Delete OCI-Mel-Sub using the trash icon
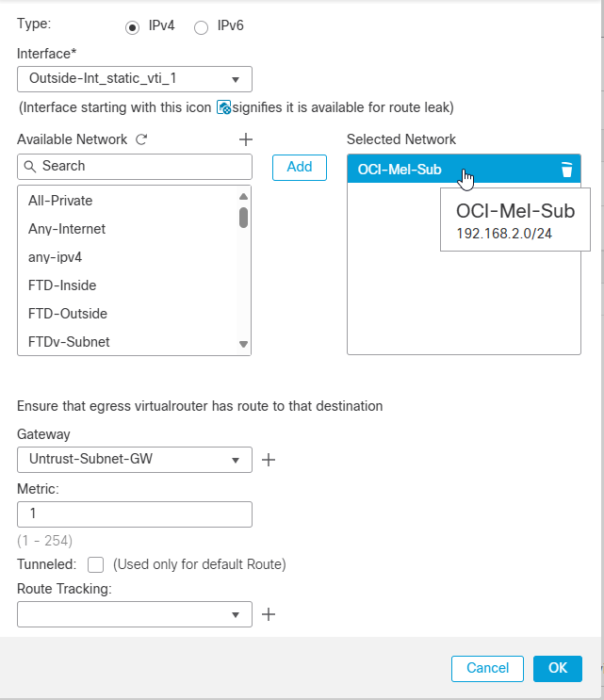The width and height of the screenshot is (604, 700). pos(566,170)
